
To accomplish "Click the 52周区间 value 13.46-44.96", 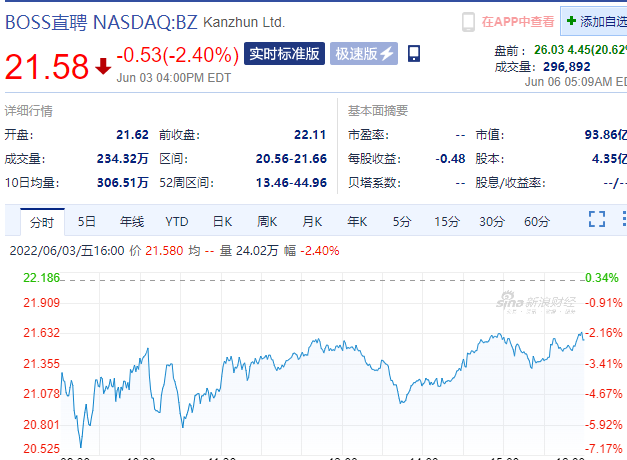I will tap(291, 183).
